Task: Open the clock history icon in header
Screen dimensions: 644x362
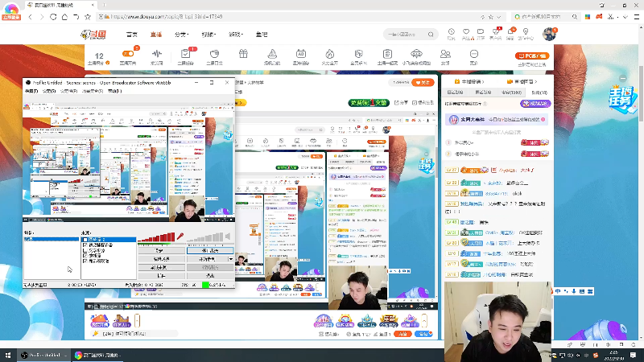Action: click(x=452, y=31)
